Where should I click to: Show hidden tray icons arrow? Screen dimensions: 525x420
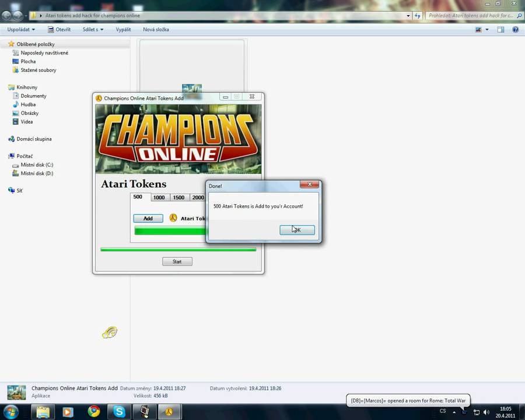(454, 412)
